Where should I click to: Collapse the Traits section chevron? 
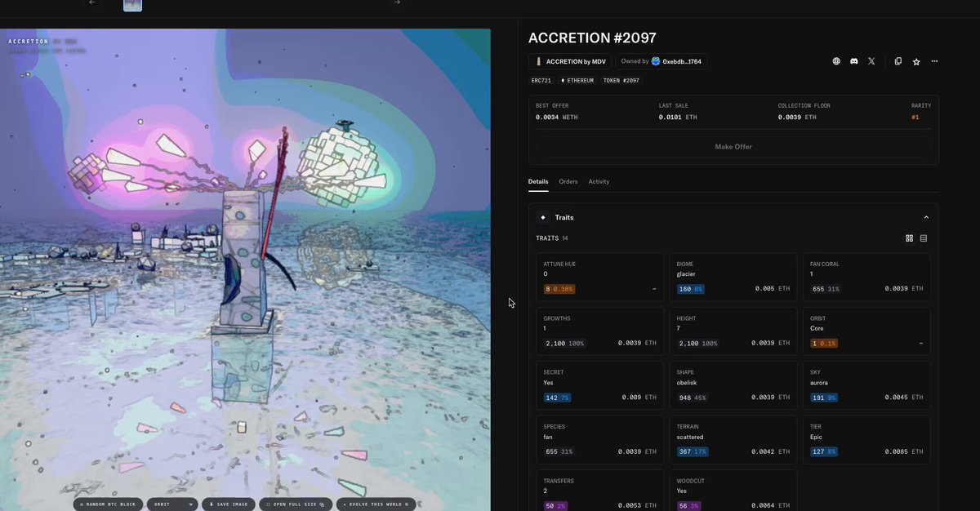[x=926, y=218]
